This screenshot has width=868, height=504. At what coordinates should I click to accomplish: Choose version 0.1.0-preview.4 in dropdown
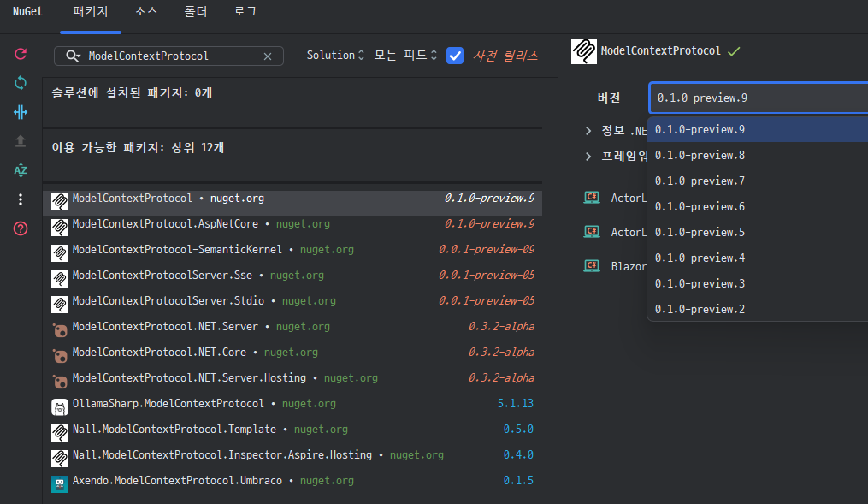click(700, 258)
